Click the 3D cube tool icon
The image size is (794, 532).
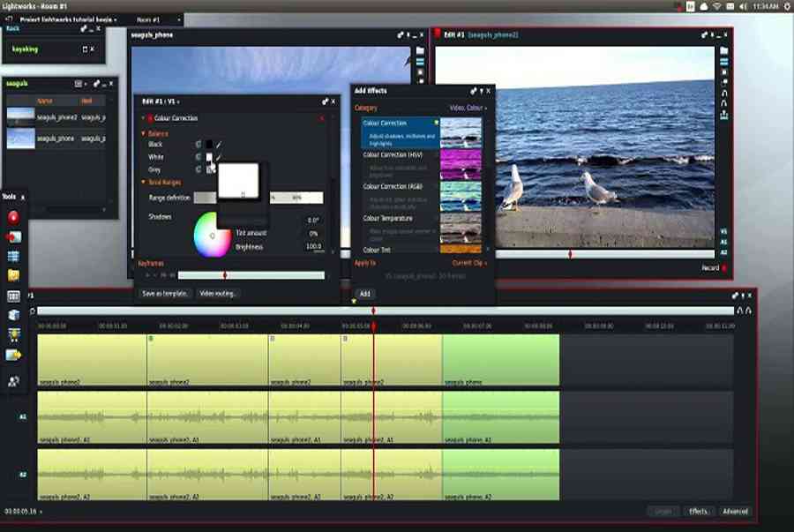point(14,315)
